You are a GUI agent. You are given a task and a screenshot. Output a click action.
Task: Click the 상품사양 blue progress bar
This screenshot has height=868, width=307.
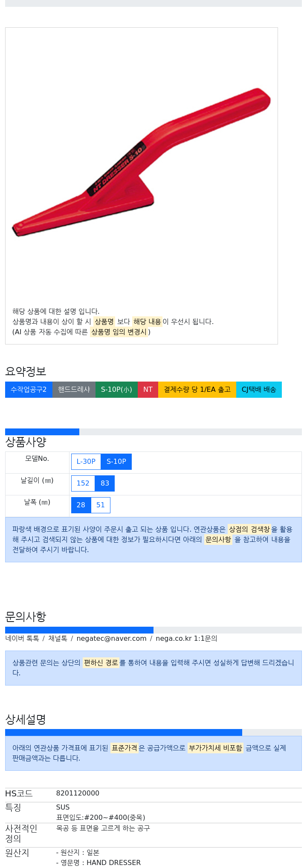pos(42,432)
